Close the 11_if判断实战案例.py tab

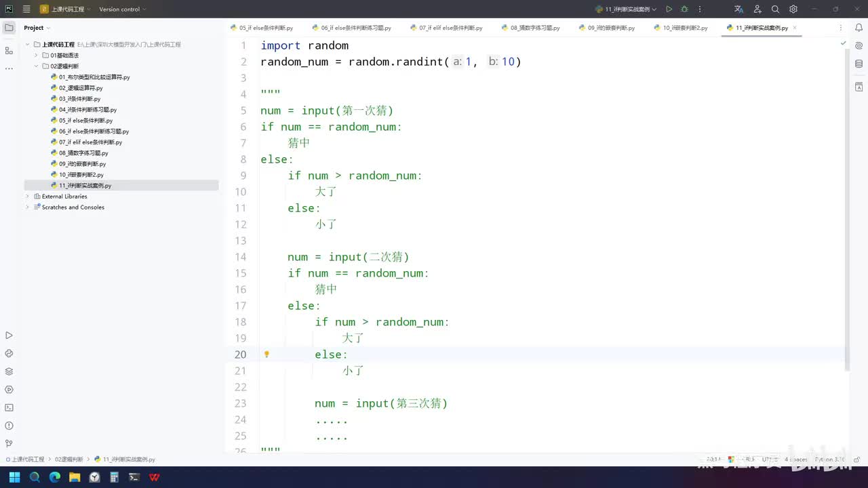(x=795, y=28)
